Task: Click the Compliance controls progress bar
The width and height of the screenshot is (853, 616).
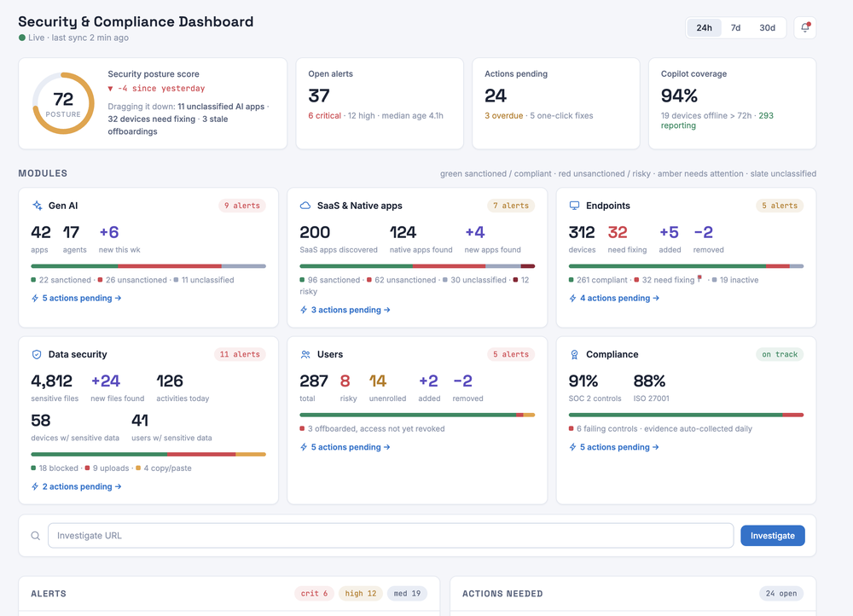Action: [x=686, y=416]
